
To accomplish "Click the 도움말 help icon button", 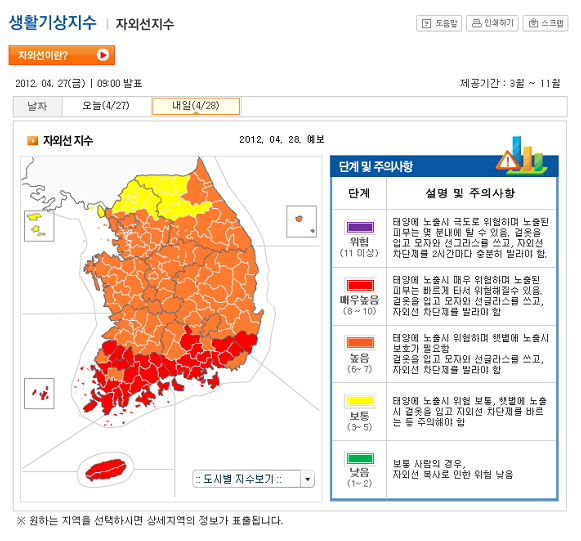I will pyautogui.click(x=439, y=23).
